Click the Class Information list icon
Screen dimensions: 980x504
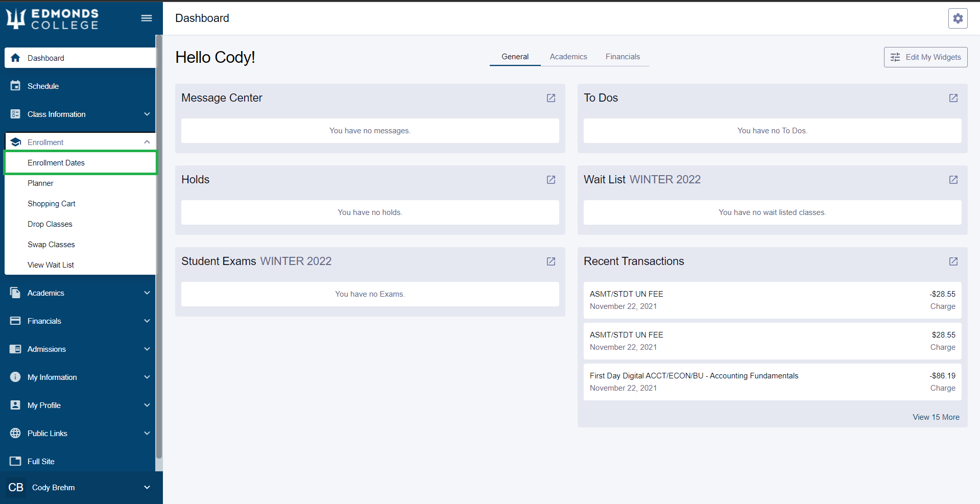click(15, 114)
